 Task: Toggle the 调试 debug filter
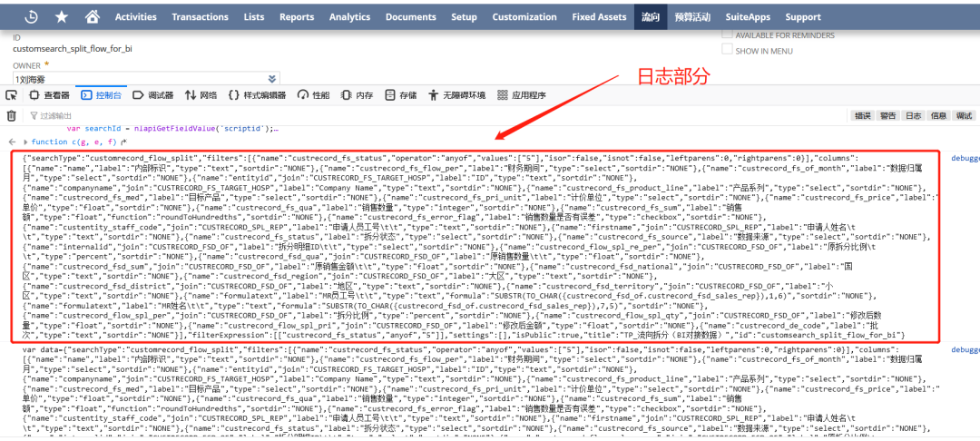click(x=964, y=115)
